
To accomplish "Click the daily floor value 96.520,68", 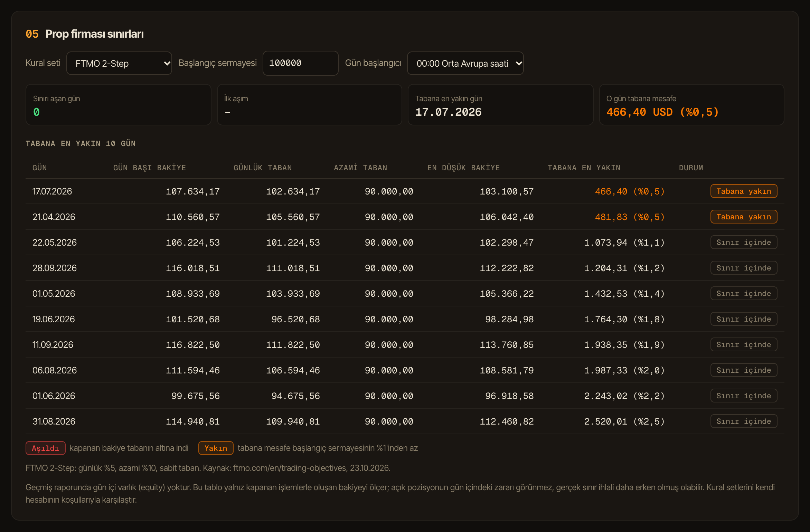I will (x=296, y=319).
